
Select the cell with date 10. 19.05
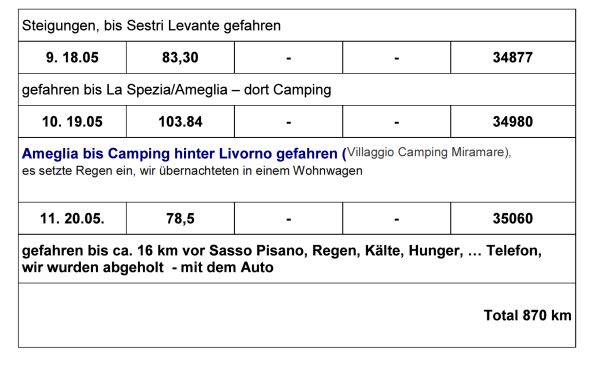pyautogui.click(x=72, y=122)
